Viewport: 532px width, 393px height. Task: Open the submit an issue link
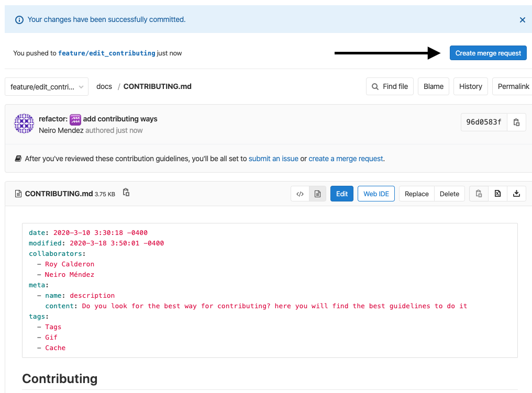tap(273, 159)
